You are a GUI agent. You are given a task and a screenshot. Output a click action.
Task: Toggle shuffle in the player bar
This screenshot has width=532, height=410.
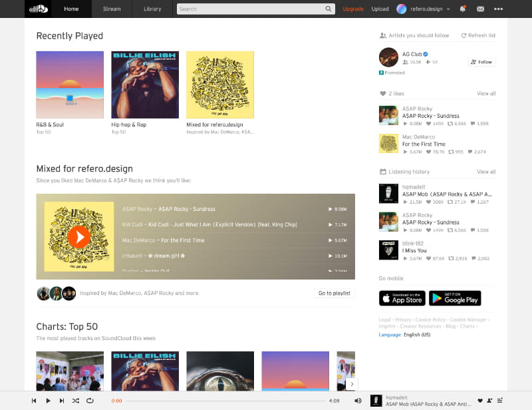[76, 401]
